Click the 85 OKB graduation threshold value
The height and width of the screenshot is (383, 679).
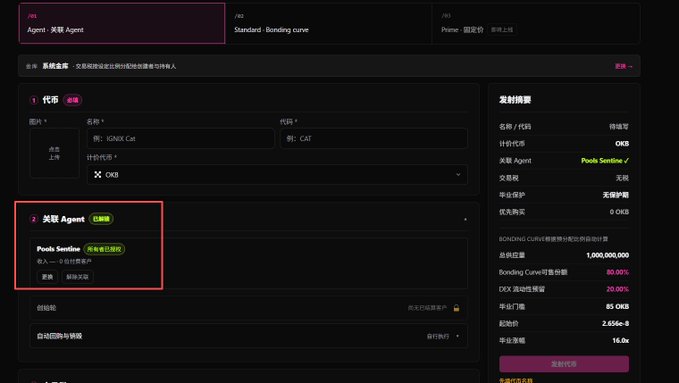coord(617,306)
